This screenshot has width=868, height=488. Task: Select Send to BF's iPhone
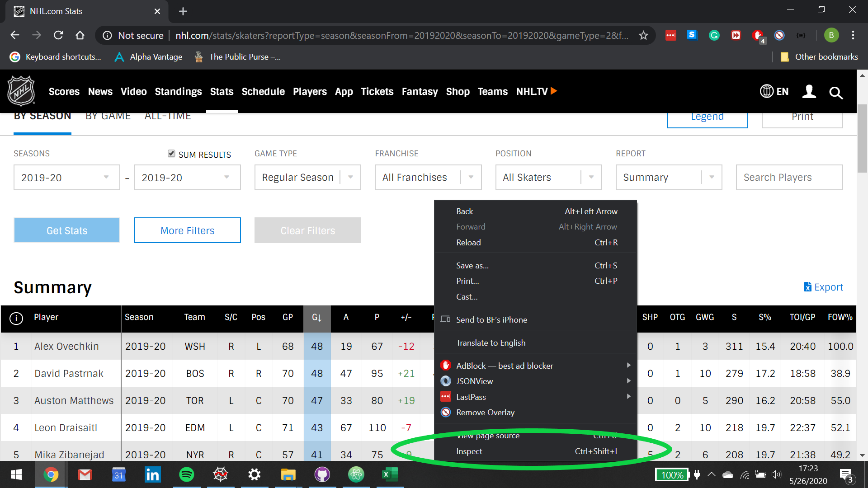point(535,319)
